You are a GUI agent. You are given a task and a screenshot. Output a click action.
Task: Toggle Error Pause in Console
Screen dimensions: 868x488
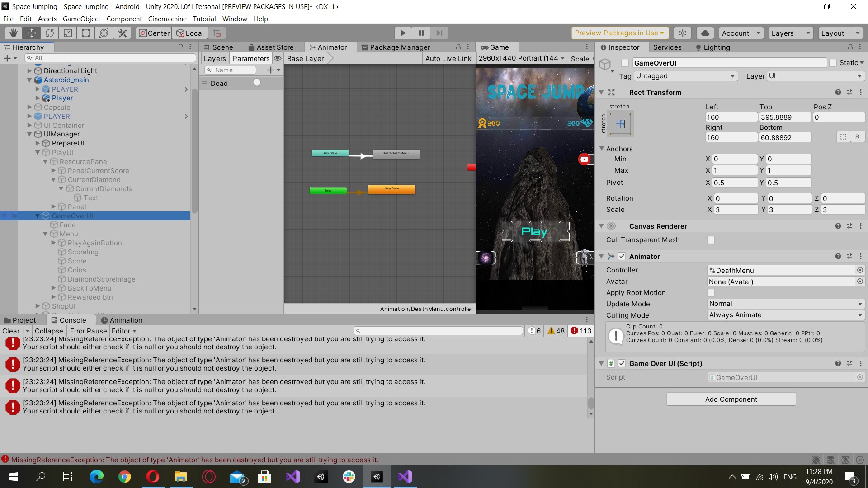coord(88,331)
